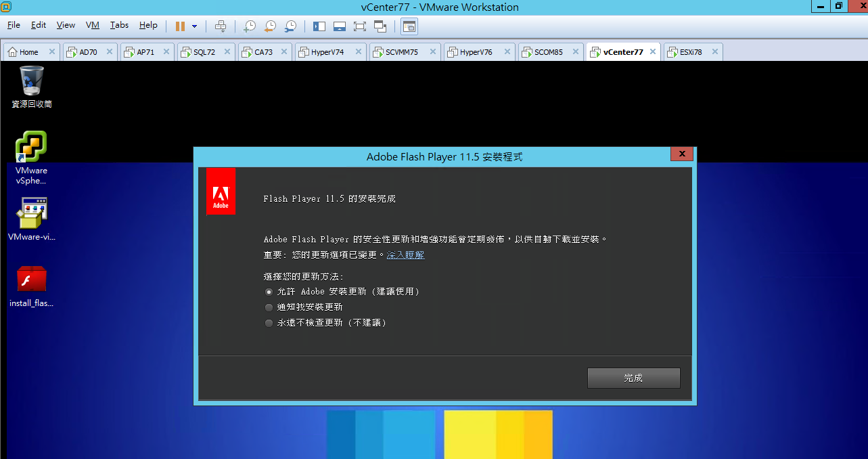
Task: Switch to the AP71 tab
Action: point(147,52)
